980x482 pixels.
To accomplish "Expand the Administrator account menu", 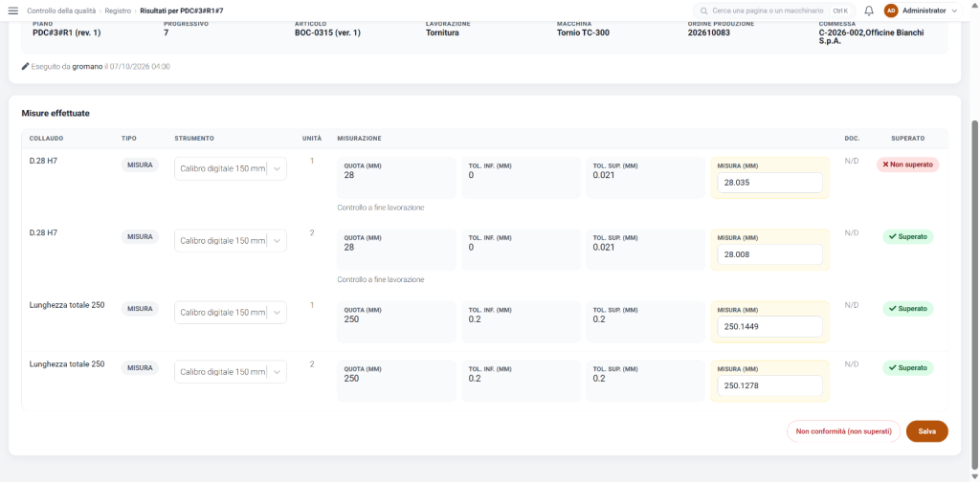I will point(927,11).
